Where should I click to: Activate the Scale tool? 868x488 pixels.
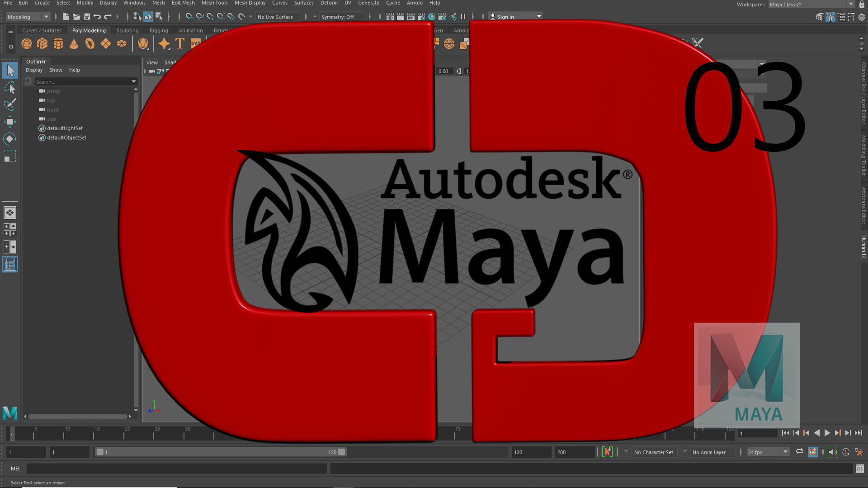[x=10, y=156]
